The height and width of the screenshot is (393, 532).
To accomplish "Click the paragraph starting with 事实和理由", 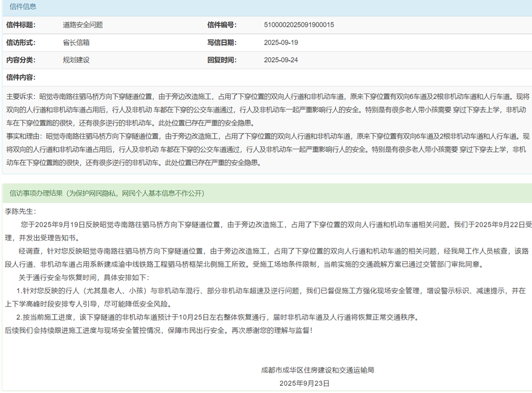I will tap(266, 149).
